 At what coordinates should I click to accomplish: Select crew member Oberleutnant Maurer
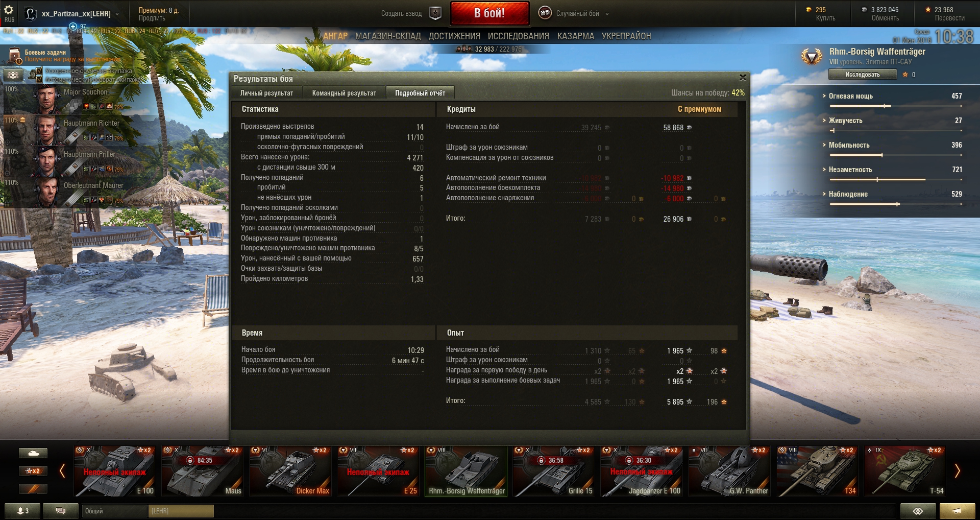(x=79, y=193)
